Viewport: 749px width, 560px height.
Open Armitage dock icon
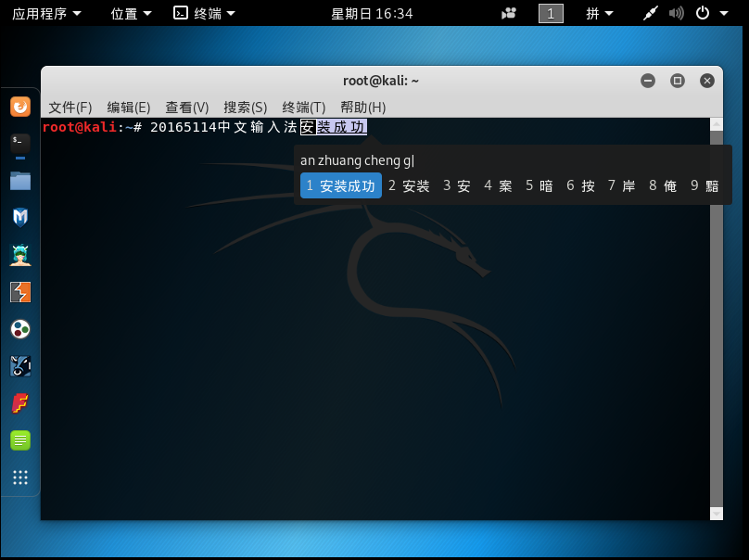[20, 255]
